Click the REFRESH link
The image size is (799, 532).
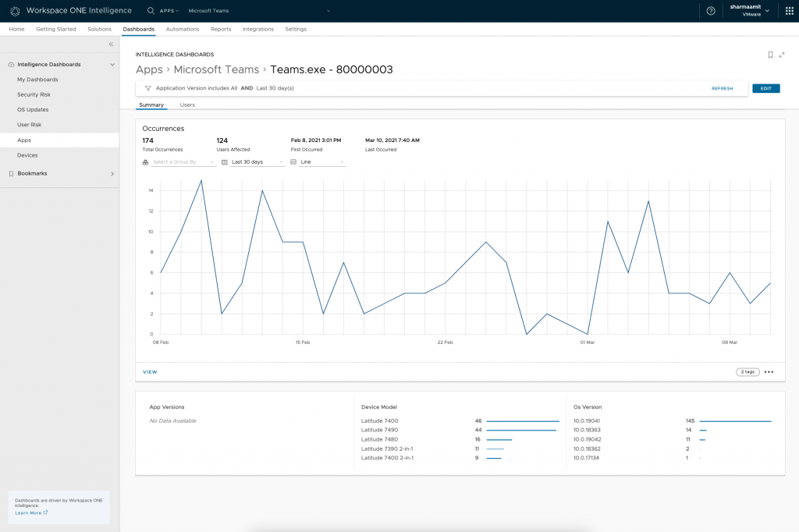(722, 88)
